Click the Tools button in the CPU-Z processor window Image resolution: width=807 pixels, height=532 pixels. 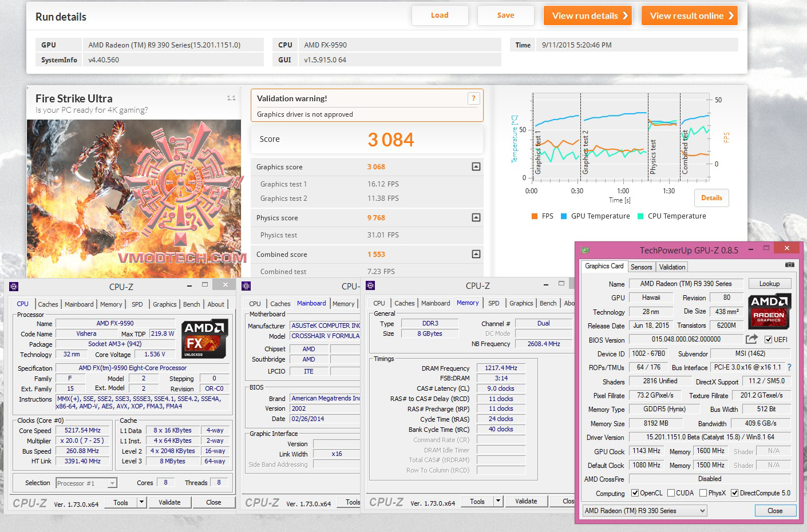click(x=121, y=502)
